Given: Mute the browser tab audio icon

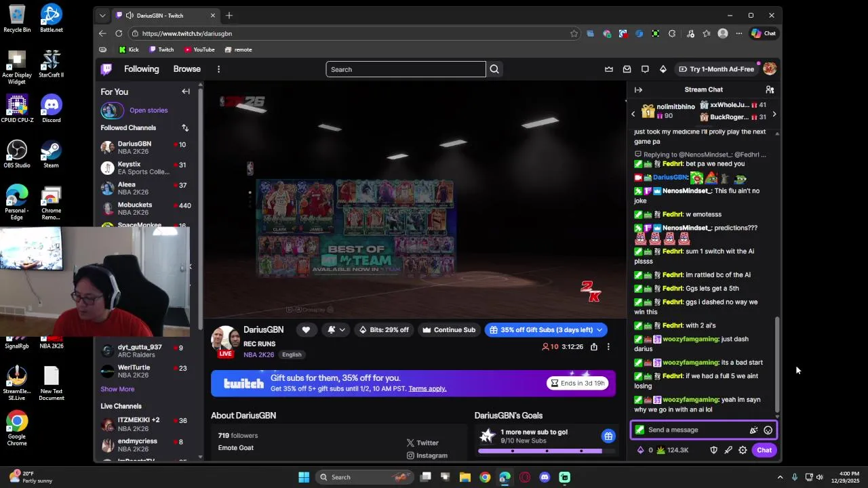Looking at the screenshot, I should [x=130, y=16].
